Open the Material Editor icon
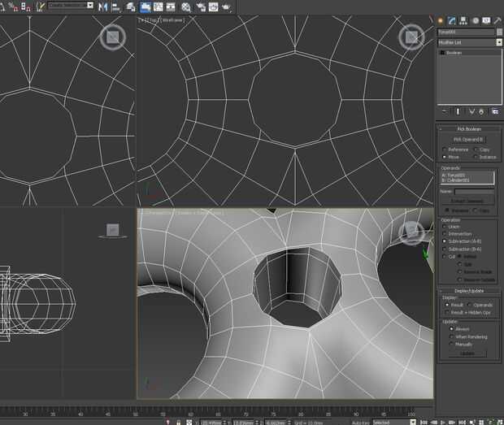 187,7
